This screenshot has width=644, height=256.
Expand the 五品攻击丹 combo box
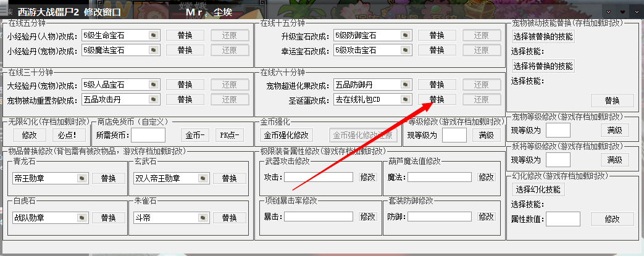(x=154, y=99)
